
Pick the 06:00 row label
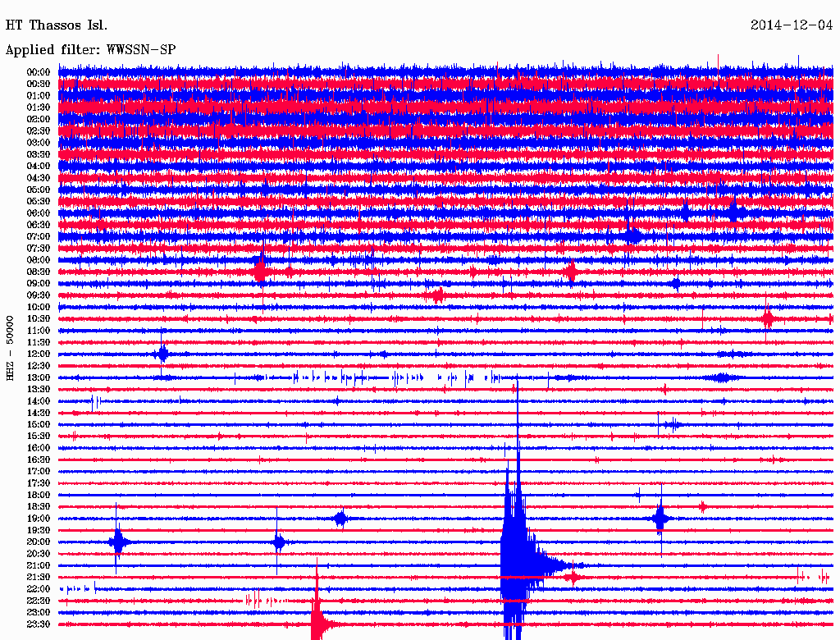[x=39, y=213]
